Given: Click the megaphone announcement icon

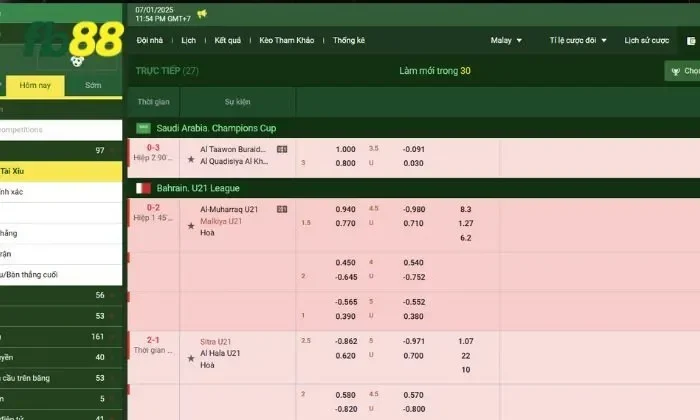Looking at the screenshot, I should (x=202, y=14).
